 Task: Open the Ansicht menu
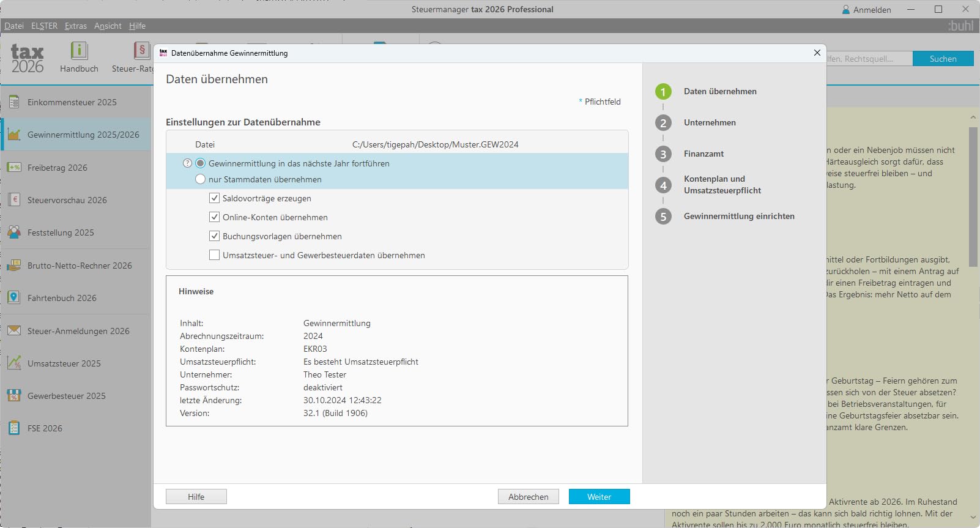(108, 26)
